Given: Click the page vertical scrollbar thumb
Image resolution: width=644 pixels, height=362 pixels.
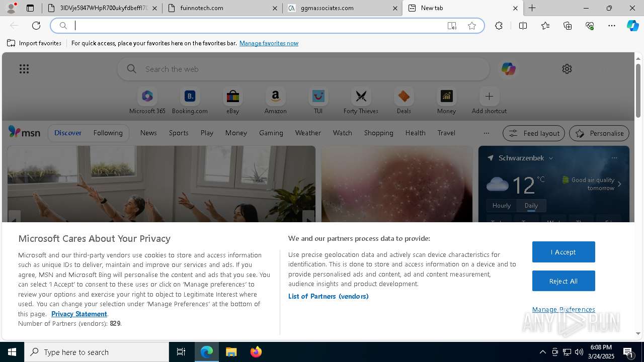Looking at the screenshot, I should (638, 91).
